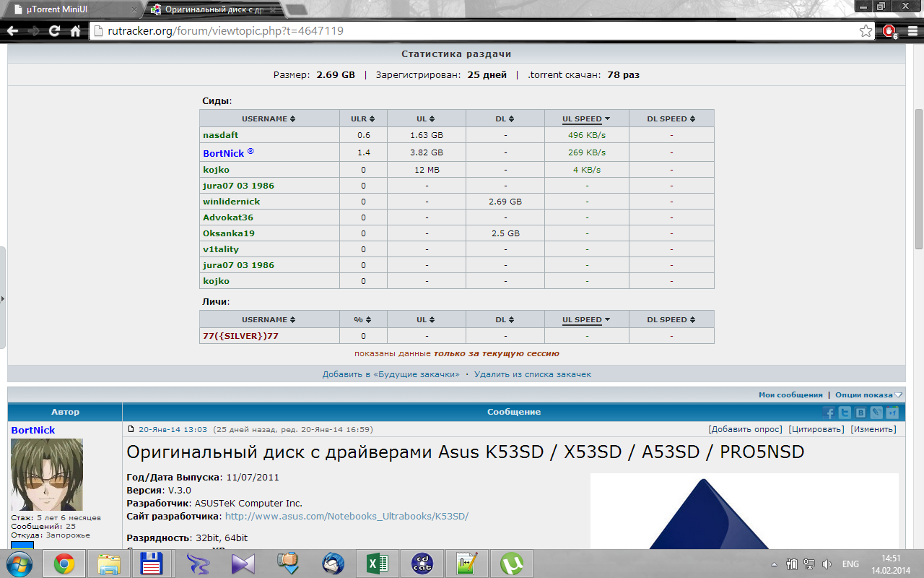Click the Google +1 share icon
The width and height of the screenshot is (924, 578).
point(892,413)
